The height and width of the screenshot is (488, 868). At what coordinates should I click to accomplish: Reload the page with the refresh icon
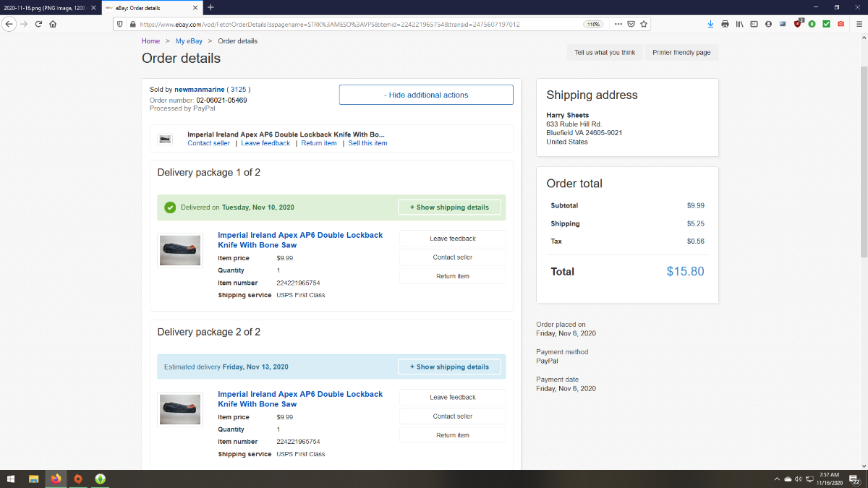click(x=38, y=24)
